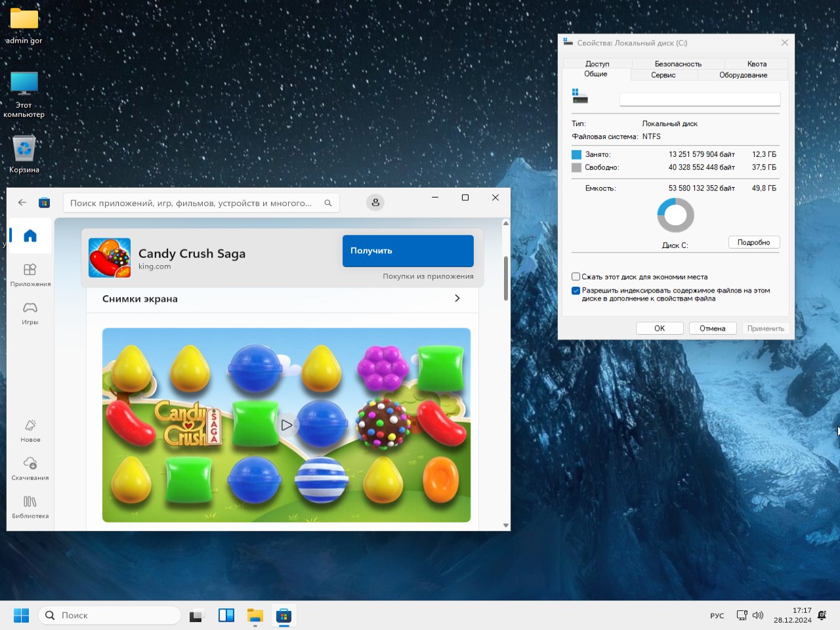Uncheck Разрешить индексировать содержимое файлов checkbox

[x=576, y=291]
